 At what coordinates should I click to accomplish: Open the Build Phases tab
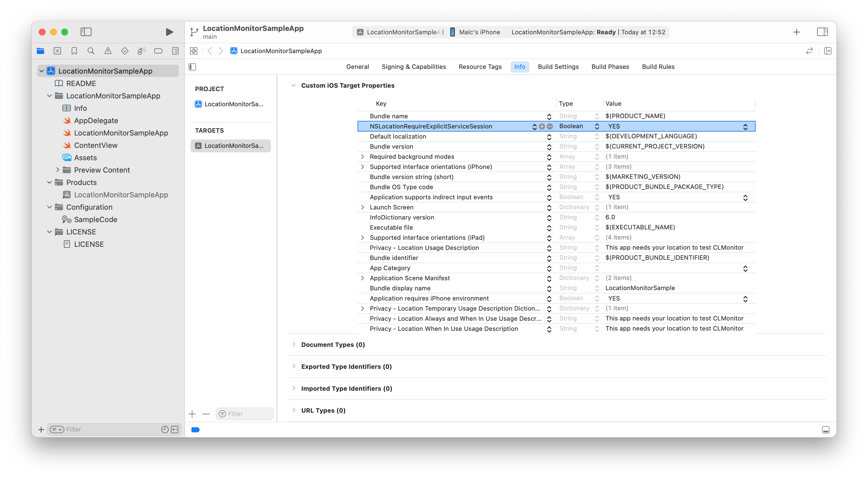click(x=610, y=67)
